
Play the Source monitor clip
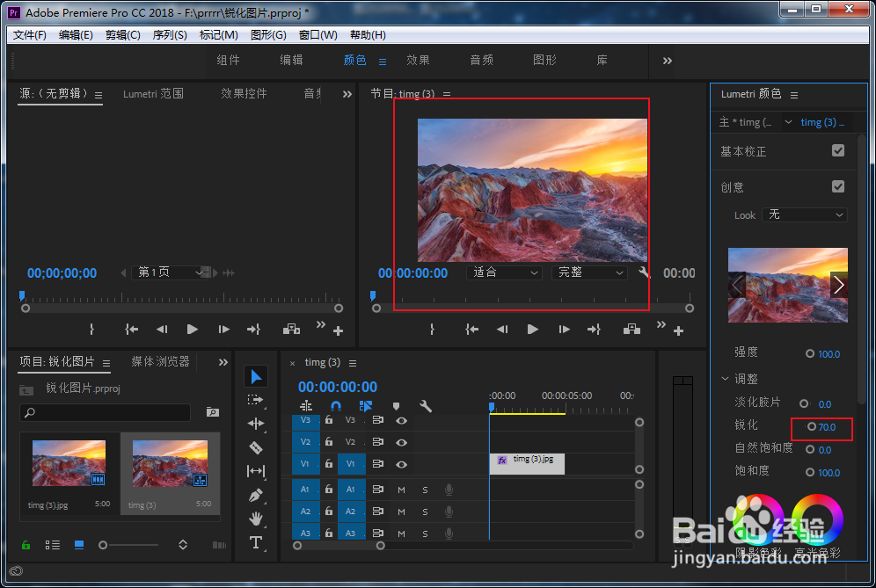[x=193, y=329]
